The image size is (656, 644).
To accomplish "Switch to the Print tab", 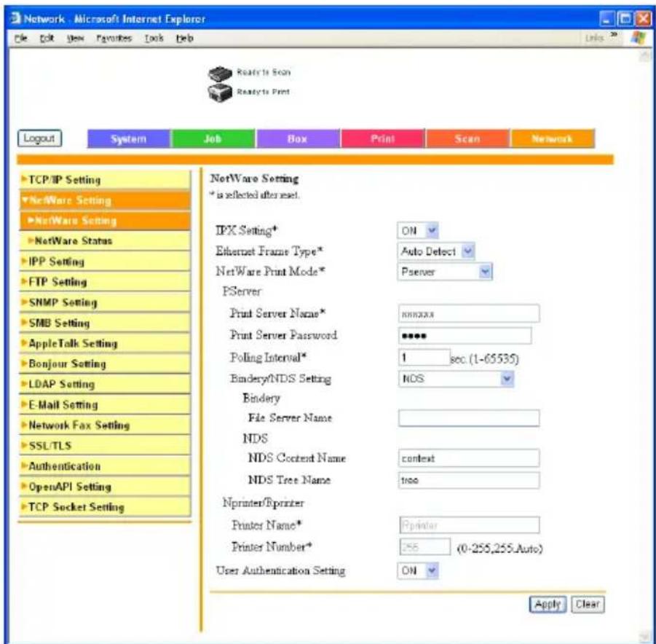I will tap(382, 138).
